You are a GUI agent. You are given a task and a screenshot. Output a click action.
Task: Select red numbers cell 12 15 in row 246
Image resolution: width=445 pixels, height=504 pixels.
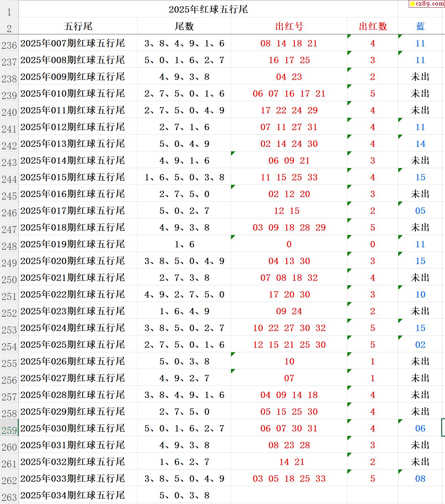289,210
